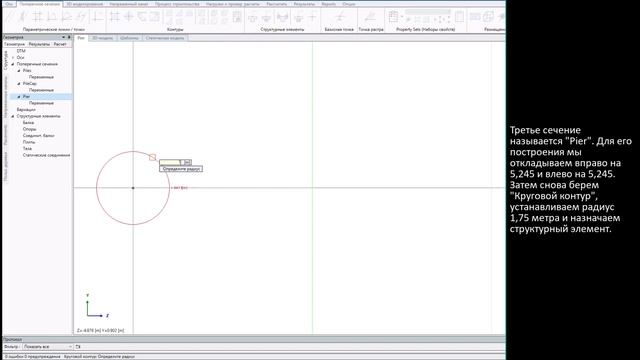
Task: Open the Рассчитать ribbon tab
Action: (x=276, y=4)
